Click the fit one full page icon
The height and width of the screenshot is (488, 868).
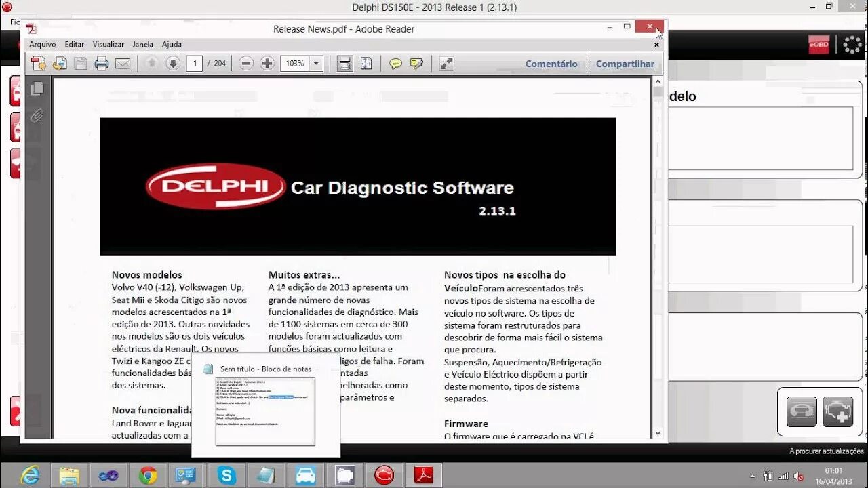[366, 64]
